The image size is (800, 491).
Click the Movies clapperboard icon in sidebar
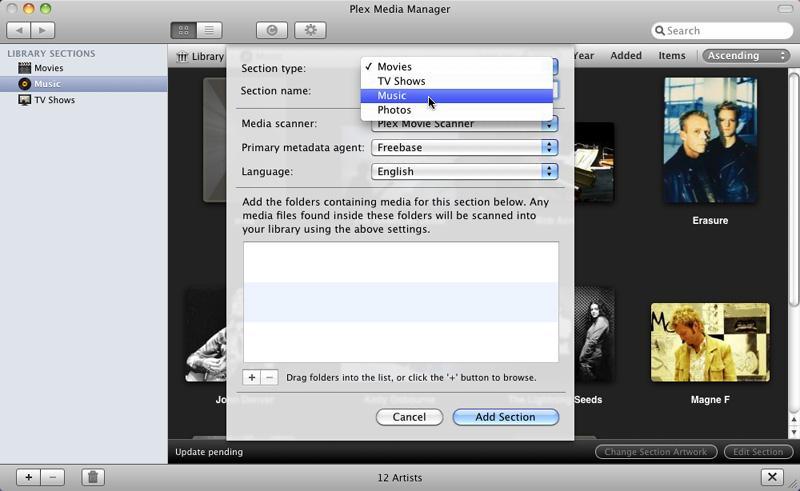24,67
